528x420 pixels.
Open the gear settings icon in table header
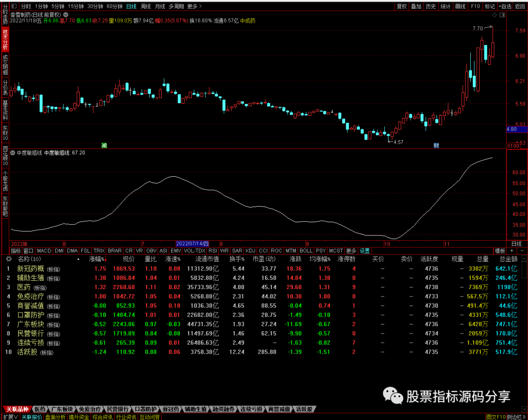(x=9, y=259)
